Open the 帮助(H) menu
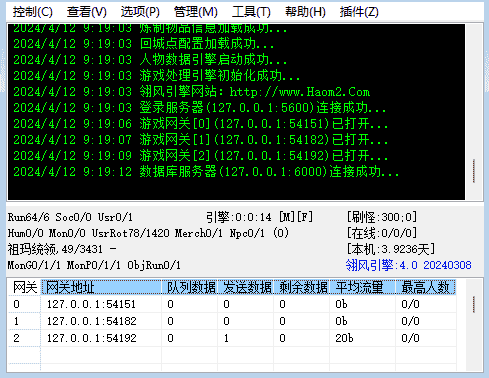489x378 pixels. click(x=305, y=12)
